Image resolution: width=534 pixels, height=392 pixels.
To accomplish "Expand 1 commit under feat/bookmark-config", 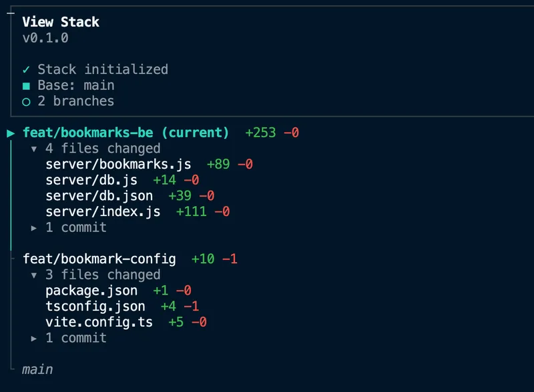I will [34, 339].
